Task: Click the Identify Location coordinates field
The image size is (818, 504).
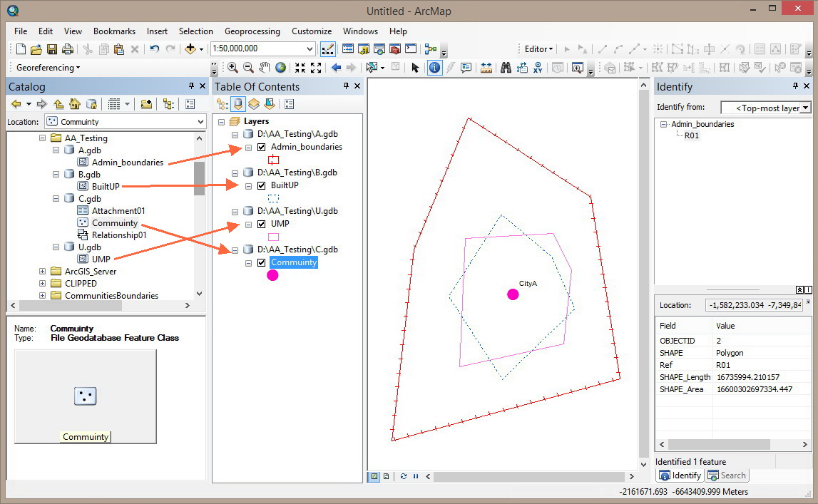Action: tap(755, 305)
